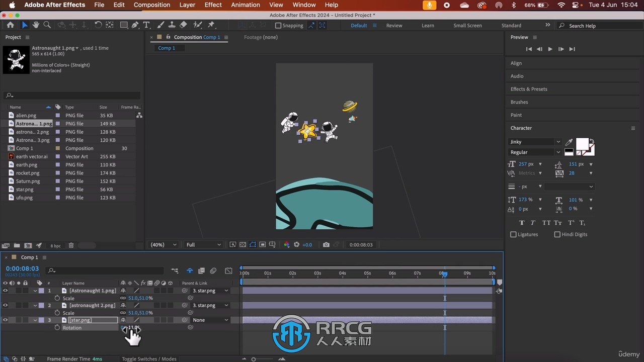Select the Horizontal Type tool
This screenshot has height=362, width=644.
click(146, 25)
